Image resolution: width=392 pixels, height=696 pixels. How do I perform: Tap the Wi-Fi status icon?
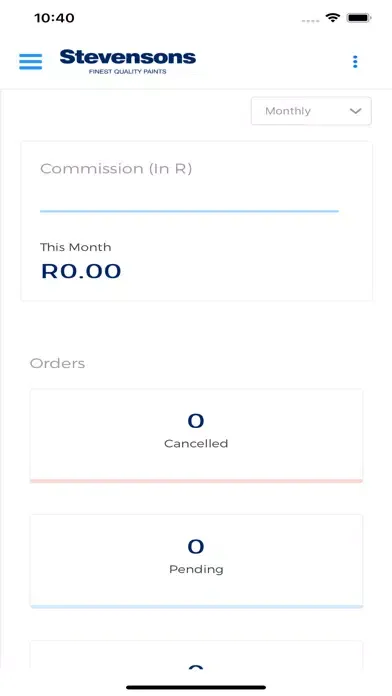click(332, 18)
